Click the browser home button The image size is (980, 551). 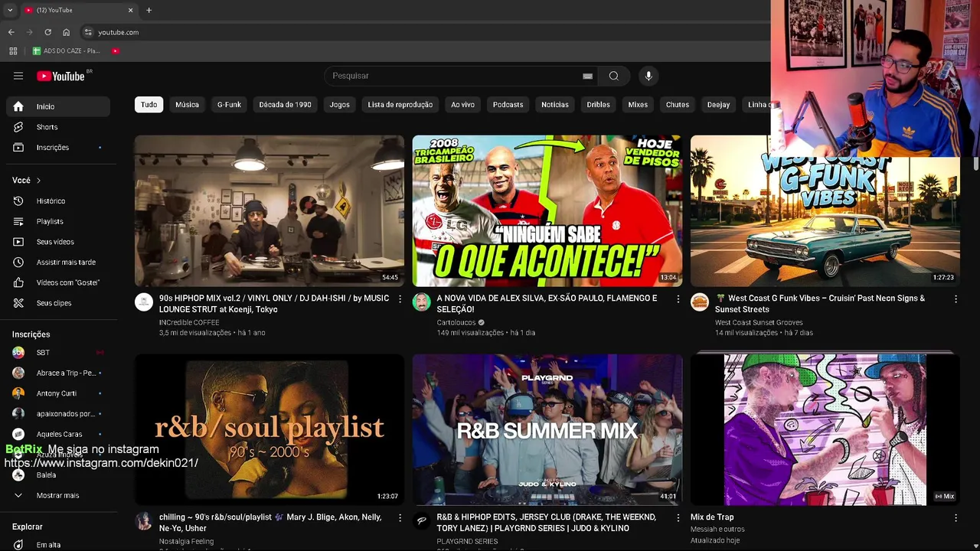click(67, 32)
